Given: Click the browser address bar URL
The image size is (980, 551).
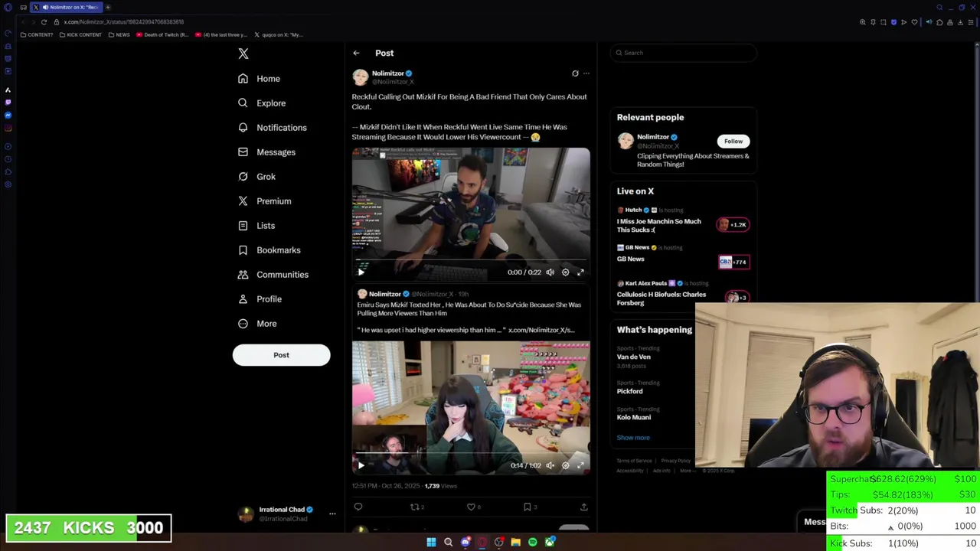Looking at the screenshot, I should 124,22.
